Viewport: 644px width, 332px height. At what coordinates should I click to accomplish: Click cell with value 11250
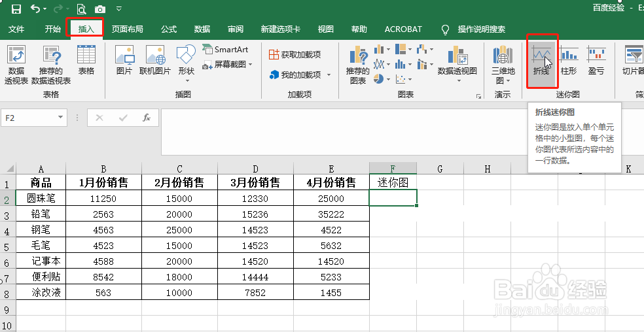click(x=103, y=199)
